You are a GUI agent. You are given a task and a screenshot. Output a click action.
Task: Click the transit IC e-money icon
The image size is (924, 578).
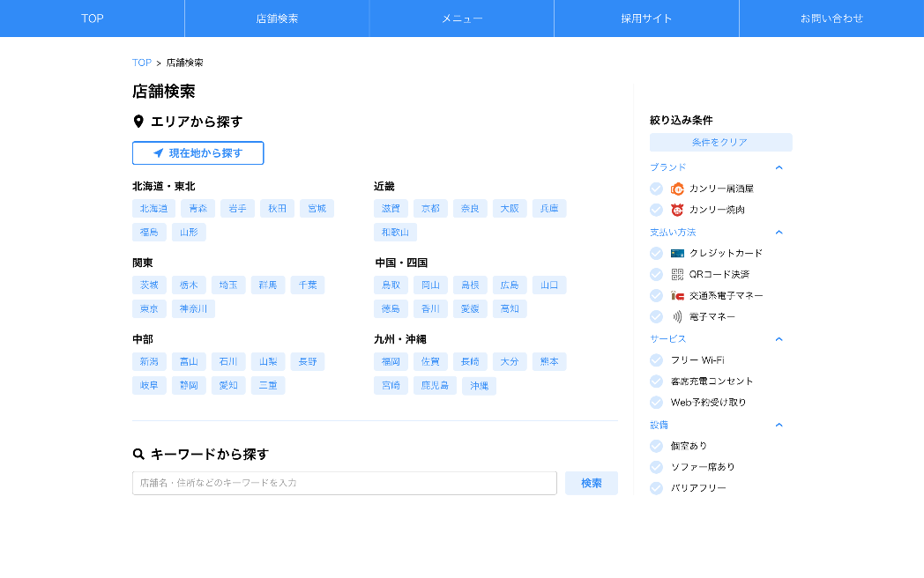(677, 295)
